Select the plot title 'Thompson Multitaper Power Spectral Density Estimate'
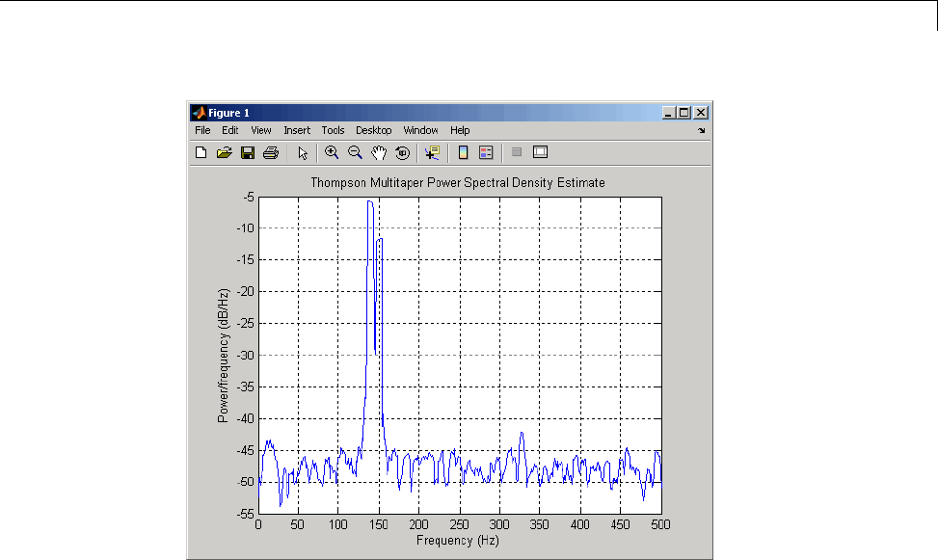This screenshot has width=938, height=560. coord(458,182)
